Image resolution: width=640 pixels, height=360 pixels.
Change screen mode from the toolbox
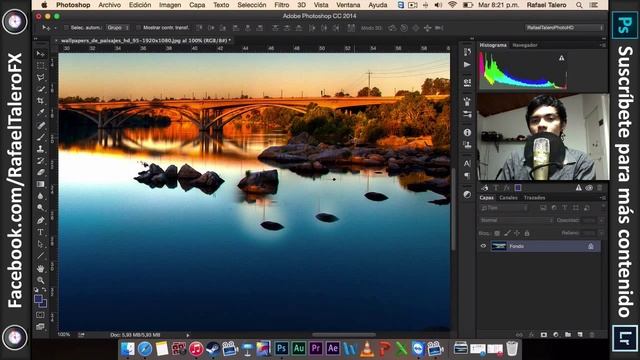[x=40, y=327]
